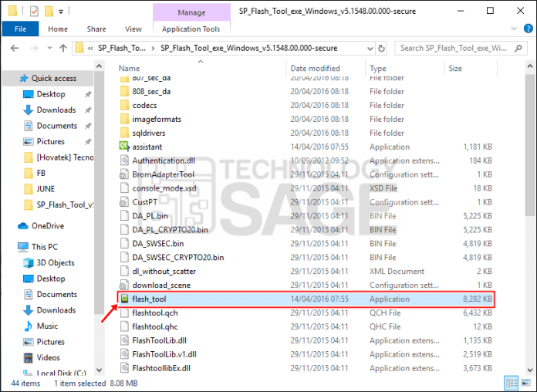Expand the address bar history dropdown
Viewport: 537px width, 392px height.
[x=370, y=49]
